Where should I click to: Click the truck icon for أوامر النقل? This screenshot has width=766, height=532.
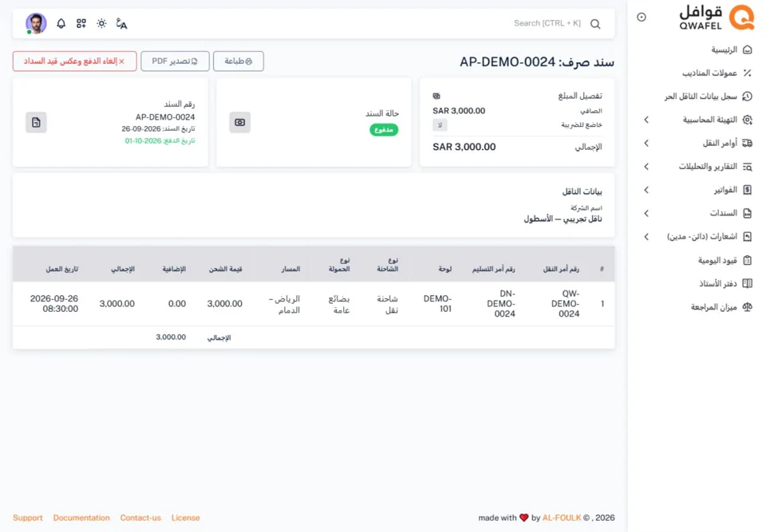point(747,143)
